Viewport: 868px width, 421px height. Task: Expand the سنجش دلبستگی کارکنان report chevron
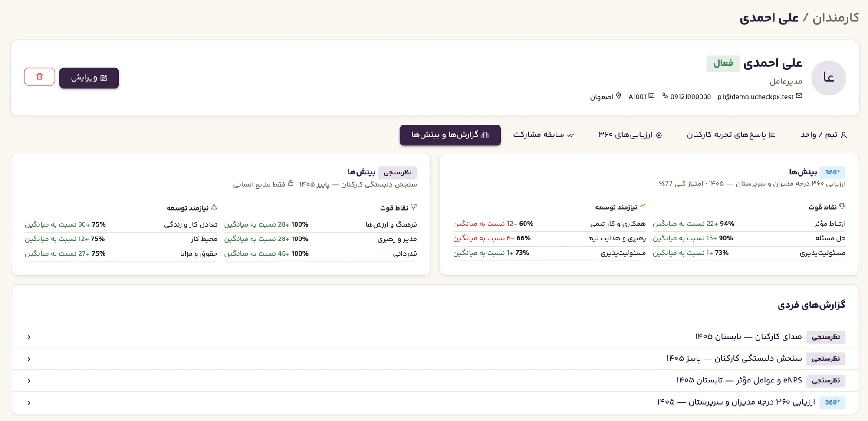click(x=29, y=359)
